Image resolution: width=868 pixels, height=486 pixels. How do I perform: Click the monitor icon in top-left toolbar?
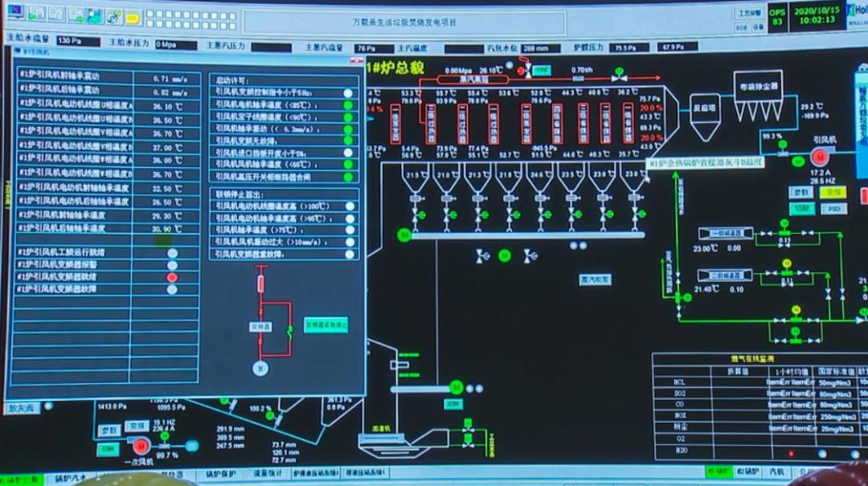(x=18, y=14)
